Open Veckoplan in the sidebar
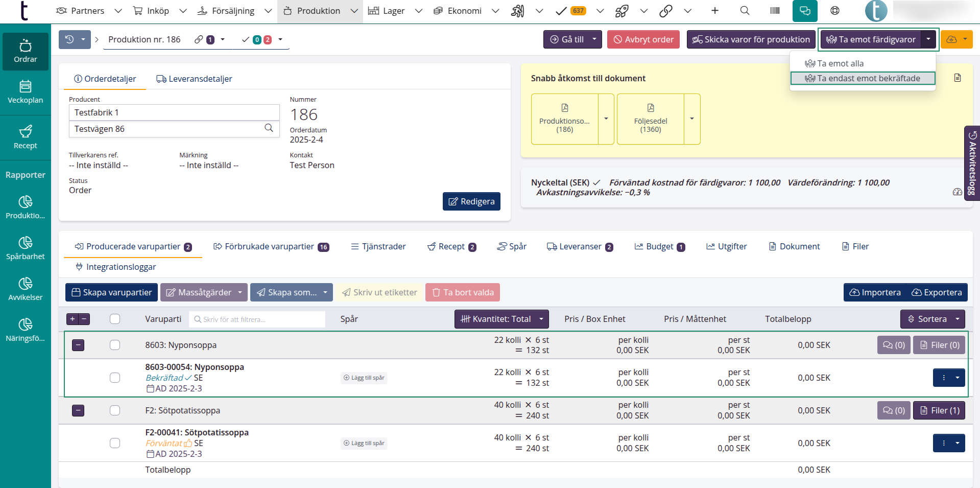 (x=26, y=92)
